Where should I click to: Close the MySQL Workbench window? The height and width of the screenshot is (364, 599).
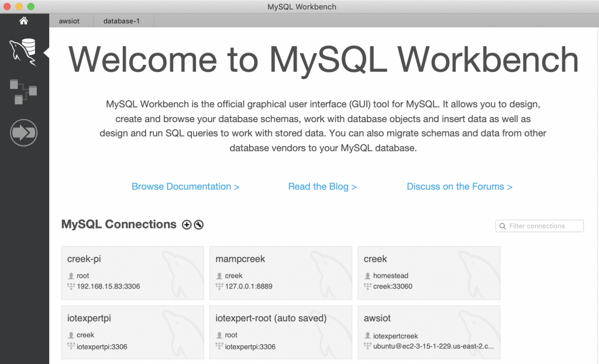7,6
